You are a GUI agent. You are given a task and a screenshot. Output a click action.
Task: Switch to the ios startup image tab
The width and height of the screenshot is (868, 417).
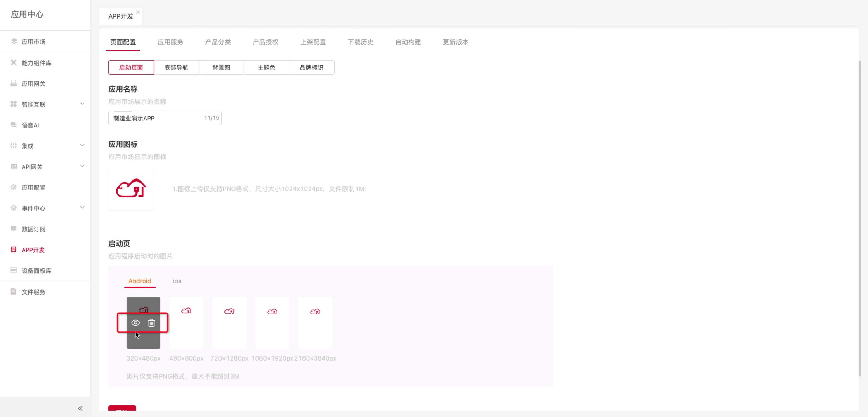pos(177,281)
